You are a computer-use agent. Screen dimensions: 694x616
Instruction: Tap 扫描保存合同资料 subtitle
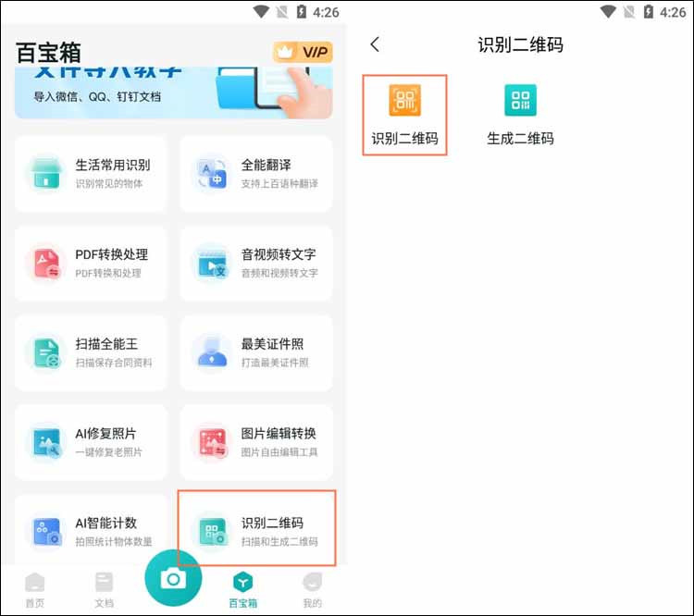click(x=114, y=363)
